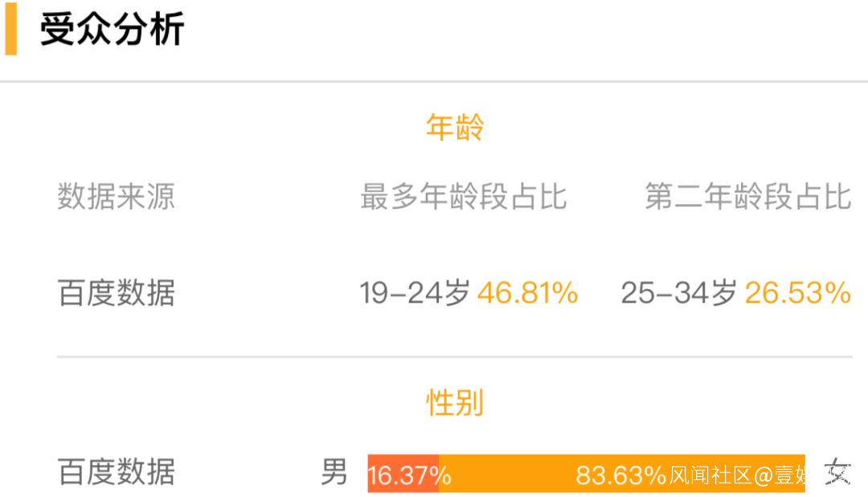
Task: Click the orange bar beside 受众分析
Action: tap(10, 30)
